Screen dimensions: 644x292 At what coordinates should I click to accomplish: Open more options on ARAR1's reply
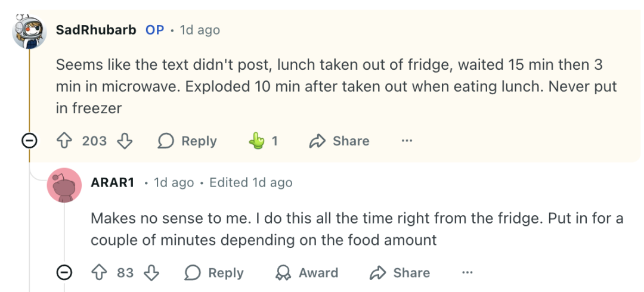coord(467,273)
